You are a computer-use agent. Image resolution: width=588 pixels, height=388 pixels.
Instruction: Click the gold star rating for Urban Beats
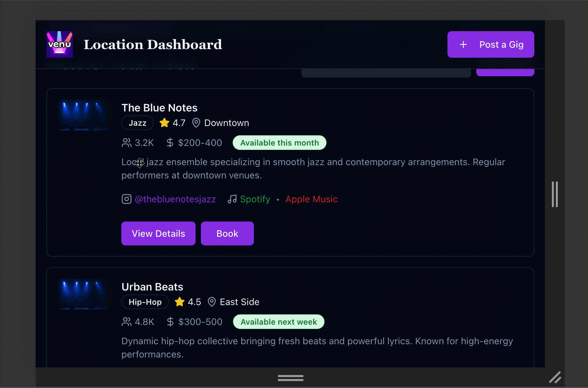180,302
